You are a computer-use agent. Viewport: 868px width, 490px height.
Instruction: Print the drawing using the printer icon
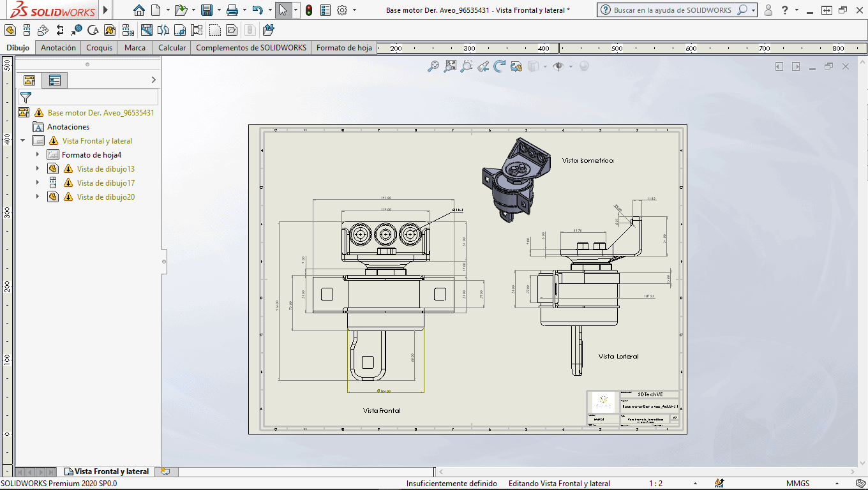pyautogui.click(x=232, y=10)
